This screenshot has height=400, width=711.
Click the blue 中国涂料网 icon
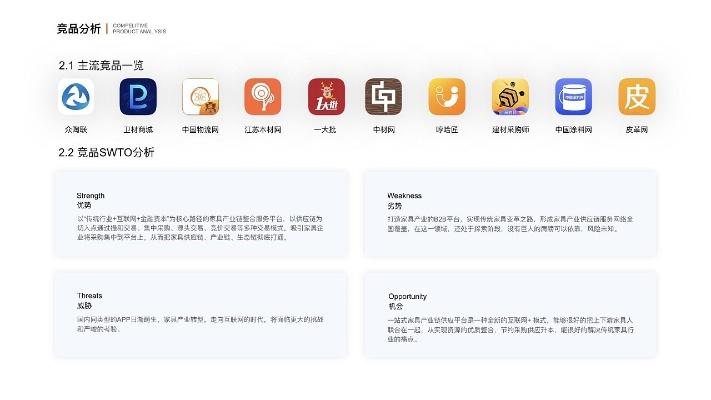[x=573, y=97]
